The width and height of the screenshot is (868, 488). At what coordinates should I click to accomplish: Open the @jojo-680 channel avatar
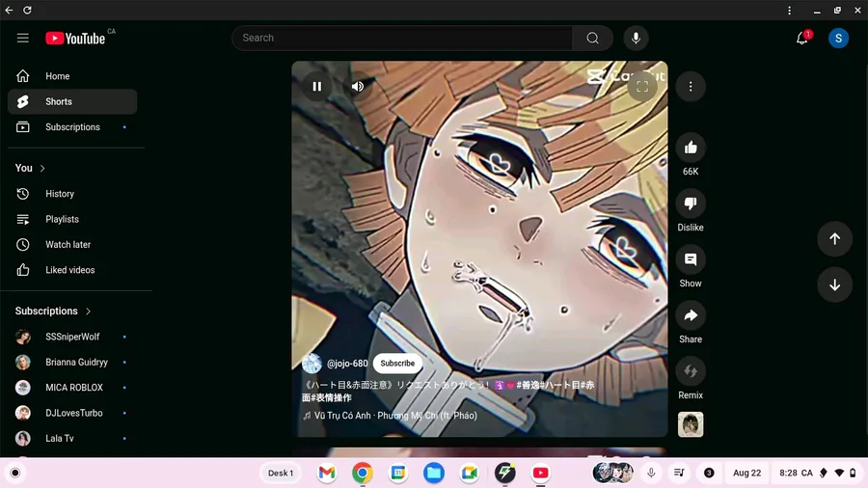[312, 364]
